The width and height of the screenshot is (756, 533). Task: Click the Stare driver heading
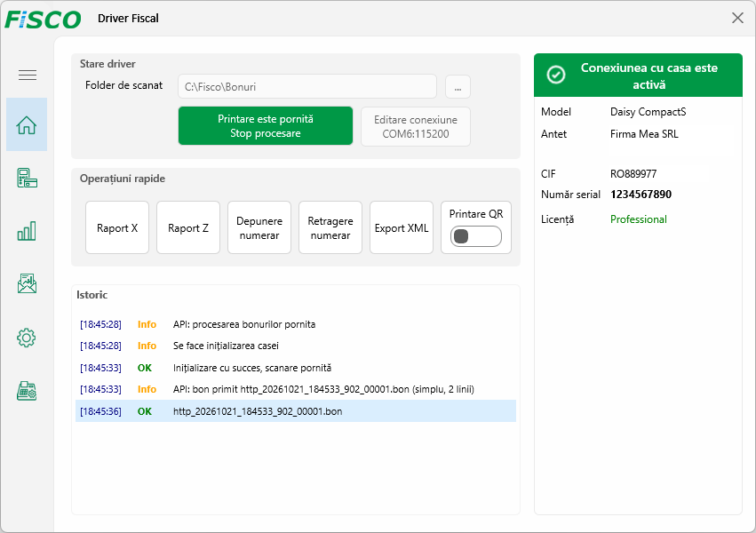point(107,64)
